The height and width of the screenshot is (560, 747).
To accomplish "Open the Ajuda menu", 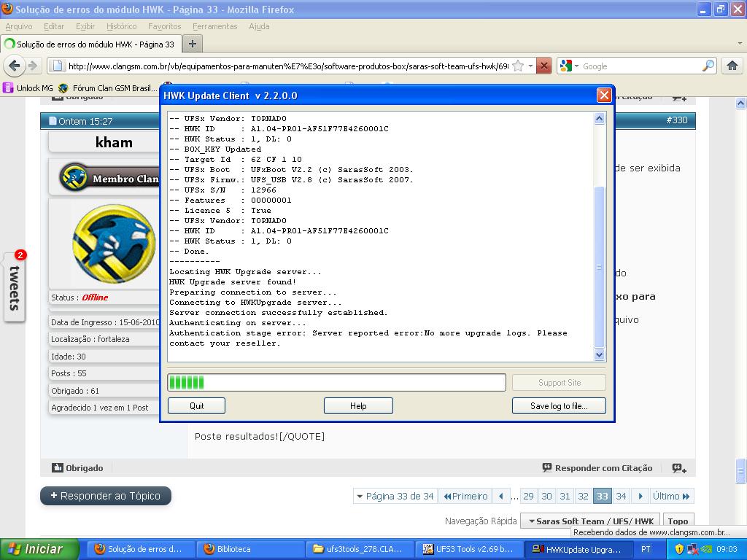I will click(259, 26).
